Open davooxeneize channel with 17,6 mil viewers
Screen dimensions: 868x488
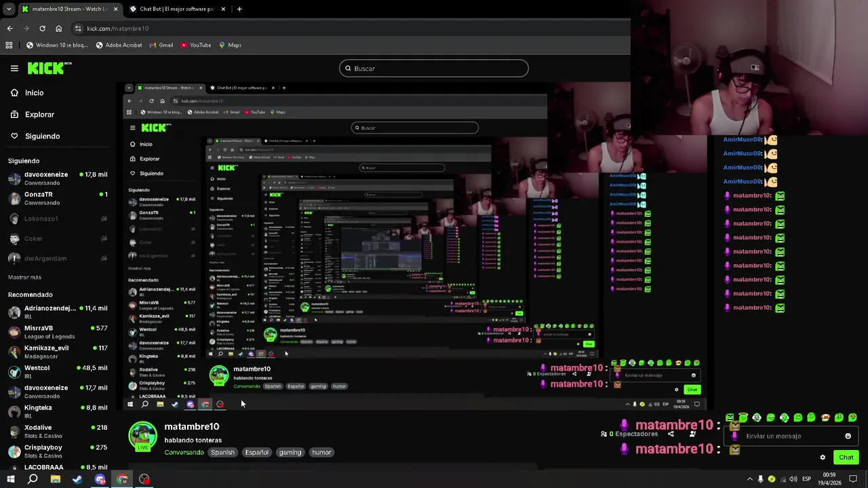[x=58, y=178]
